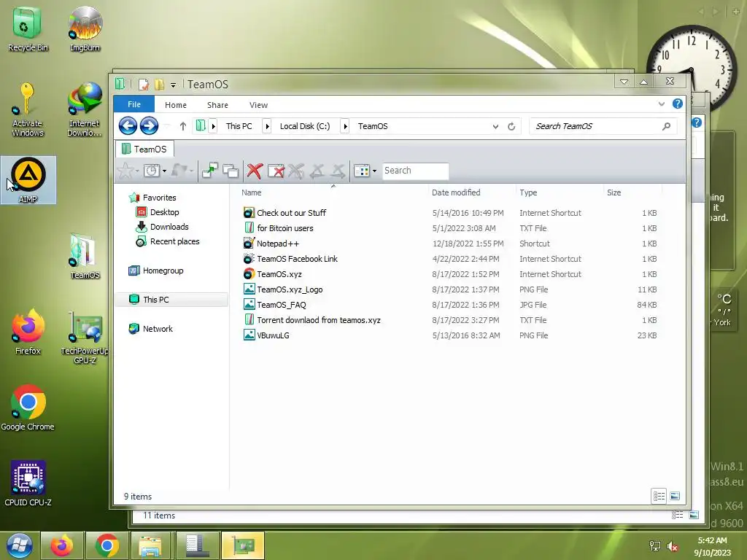Click This PC in the address breadcrumb
The height and width of the screenshot is (560, 747).
tap(239, 126)
